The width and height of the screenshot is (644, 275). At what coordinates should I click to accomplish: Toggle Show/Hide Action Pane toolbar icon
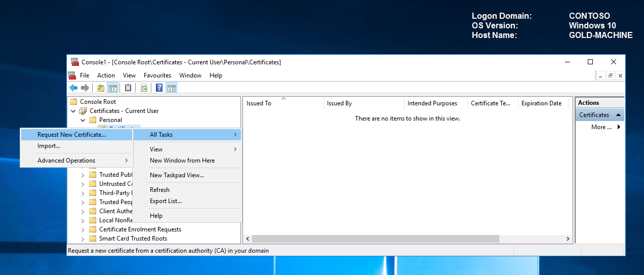(x=172, y=88)
